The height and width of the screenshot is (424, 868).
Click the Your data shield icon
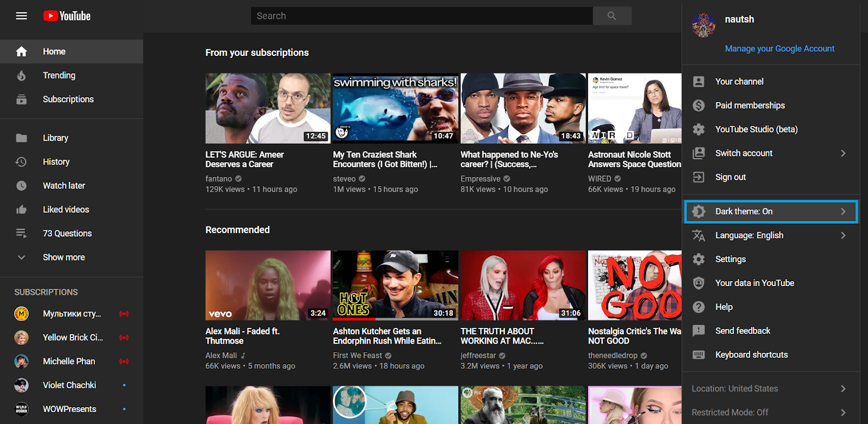tap(699, 283)
